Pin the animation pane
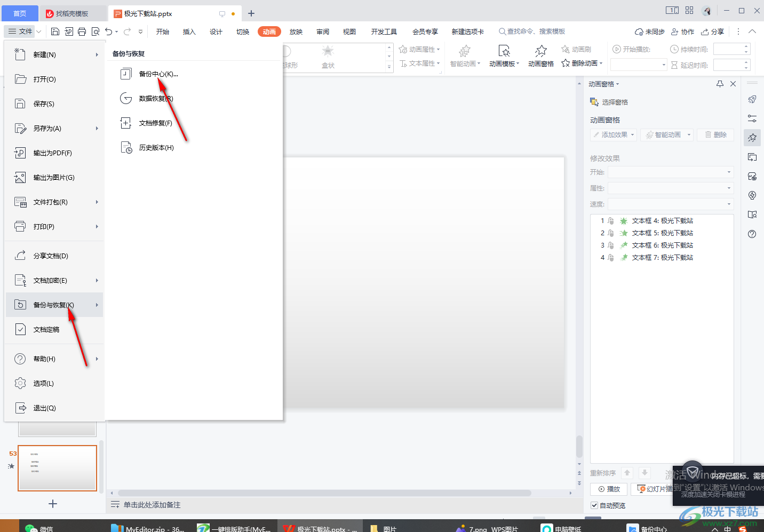 [720, 84]
